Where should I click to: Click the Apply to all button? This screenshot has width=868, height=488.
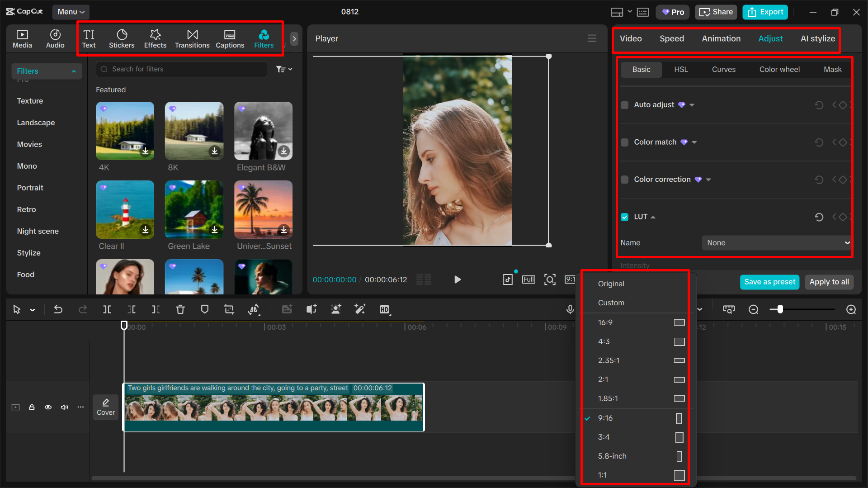(x=829, y=282)
